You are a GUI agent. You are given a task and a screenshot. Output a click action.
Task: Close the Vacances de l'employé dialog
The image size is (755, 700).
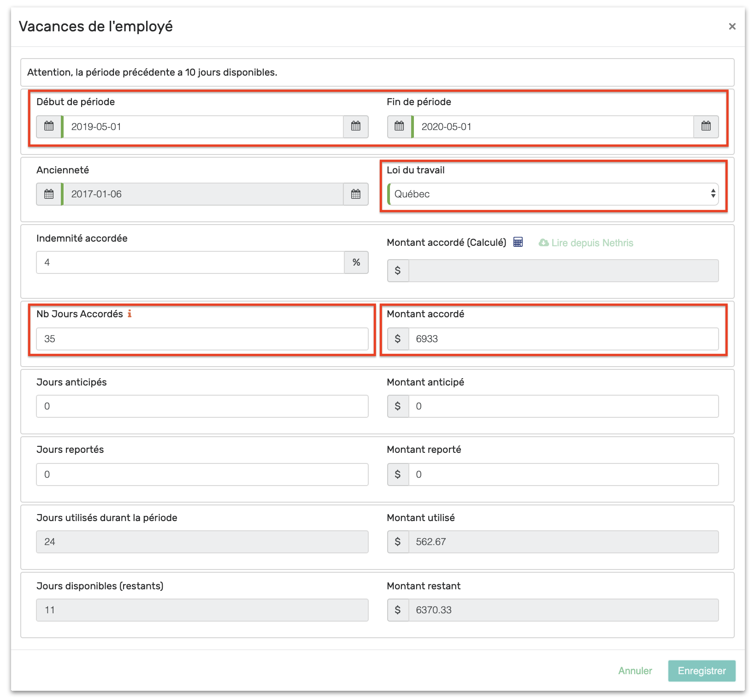(x=732, y=27)
